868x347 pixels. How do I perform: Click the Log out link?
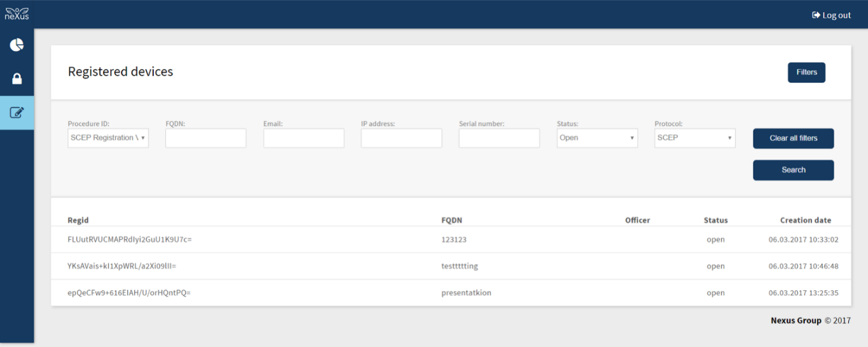click(831, 15)
